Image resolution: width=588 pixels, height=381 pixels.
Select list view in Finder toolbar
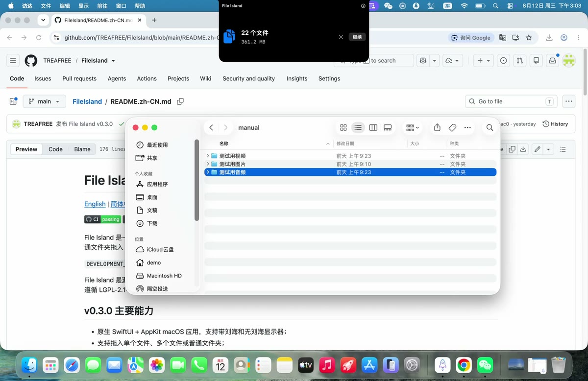click(358, 127)
